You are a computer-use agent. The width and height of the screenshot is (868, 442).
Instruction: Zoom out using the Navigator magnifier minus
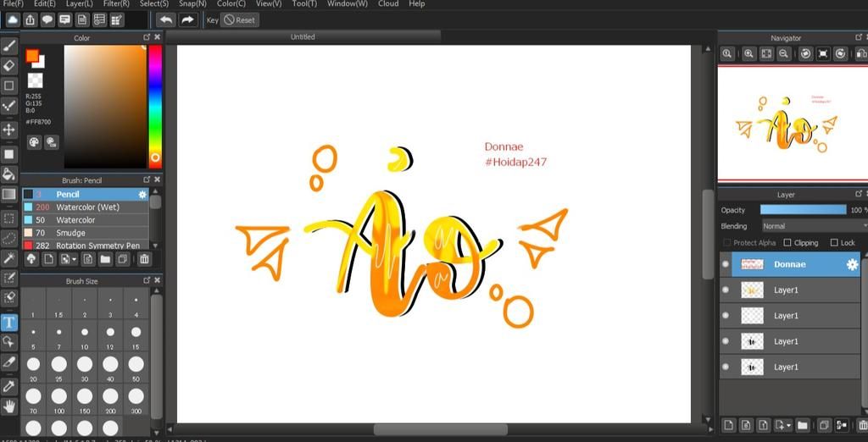click(x=783, y=53)
